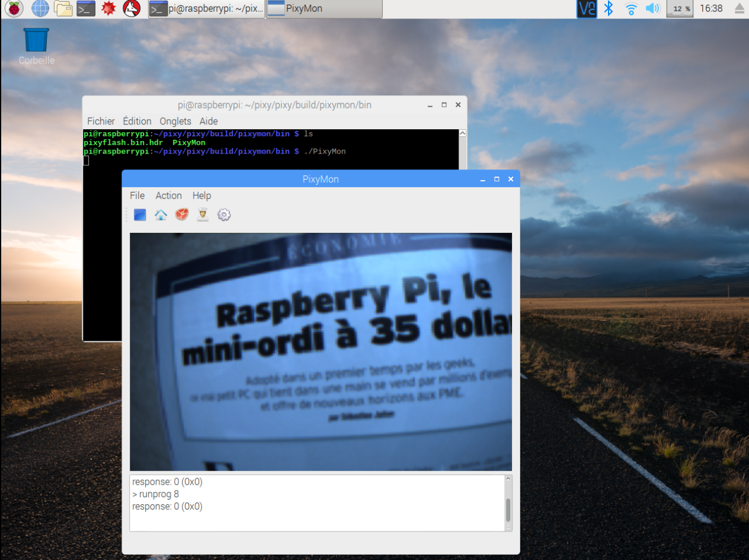749x560 pixels.
Task: Open the file manager folders icon
Action: point(63,8)
